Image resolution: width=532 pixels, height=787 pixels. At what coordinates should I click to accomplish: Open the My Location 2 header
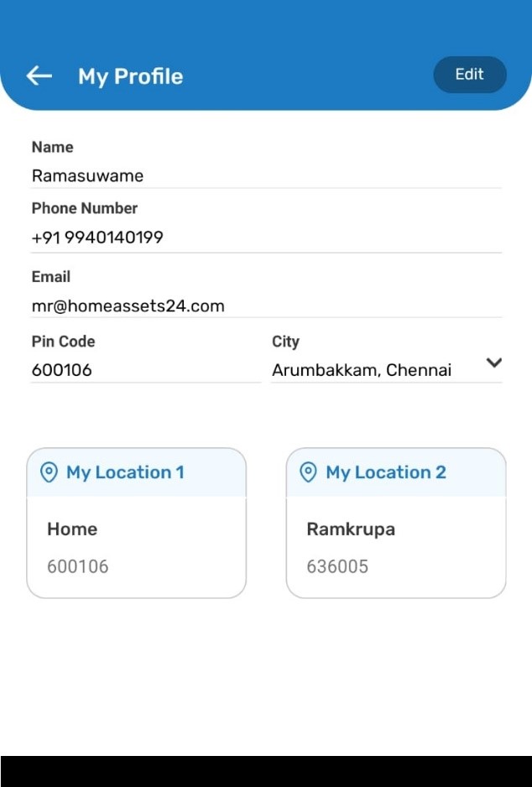(396, 472)
